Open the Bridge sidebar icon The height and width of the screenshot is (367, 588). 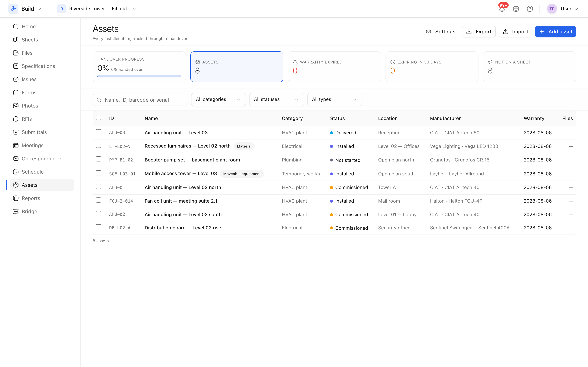16,211
